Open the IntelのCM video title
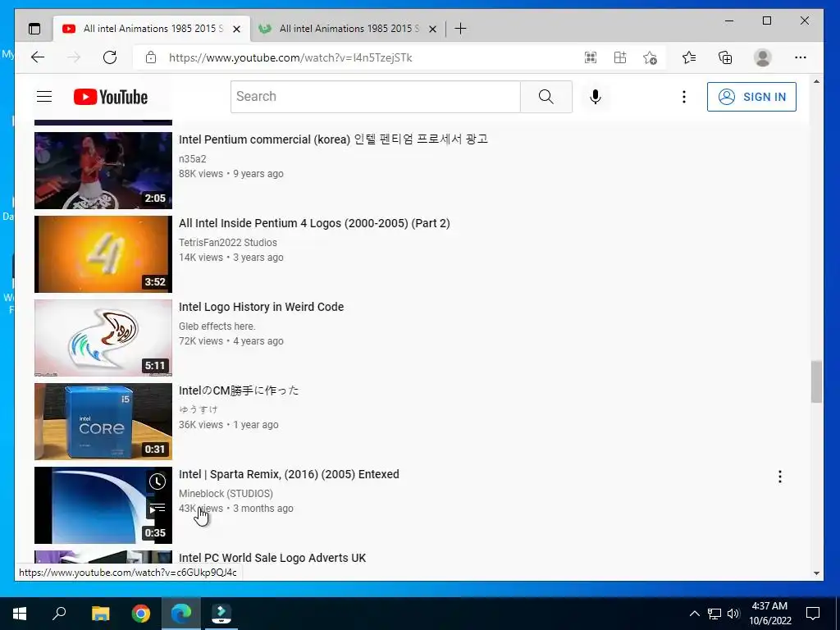Screen dimensions: 840x630 tap(239, 390)
